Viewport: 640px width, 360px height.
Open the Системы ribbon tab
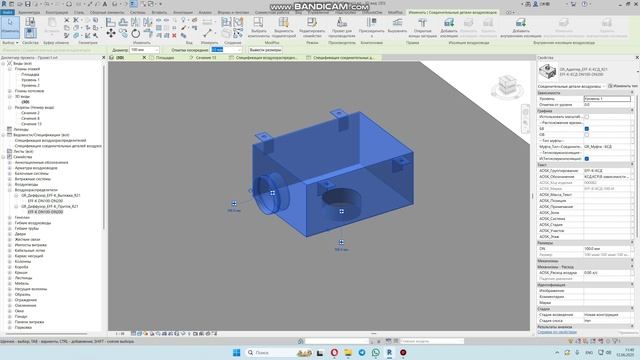point(138,12)
